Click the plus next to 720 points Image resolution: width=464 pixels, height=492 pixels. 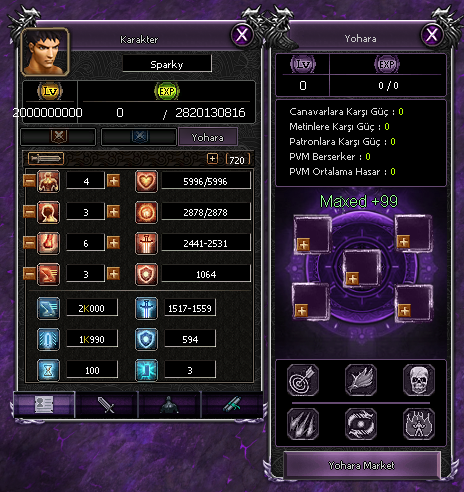[x=212, y=159]
